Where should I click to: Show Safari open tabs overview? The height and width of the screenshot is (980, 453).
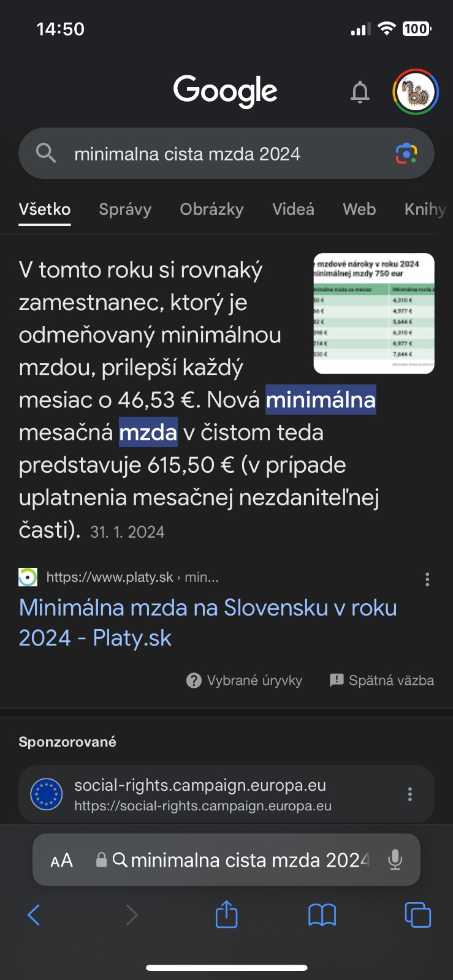click(x=417, y=915)
